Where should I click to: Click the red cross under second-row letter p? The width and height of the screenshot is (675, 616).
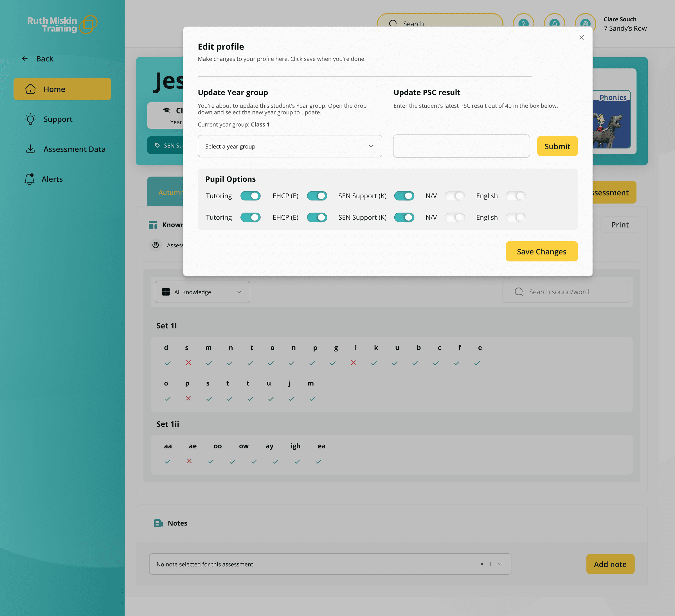188,398
